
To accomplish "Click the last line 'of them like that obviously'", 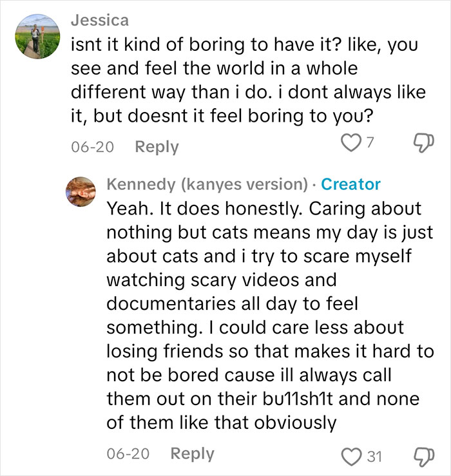I will tap(222, 423).
